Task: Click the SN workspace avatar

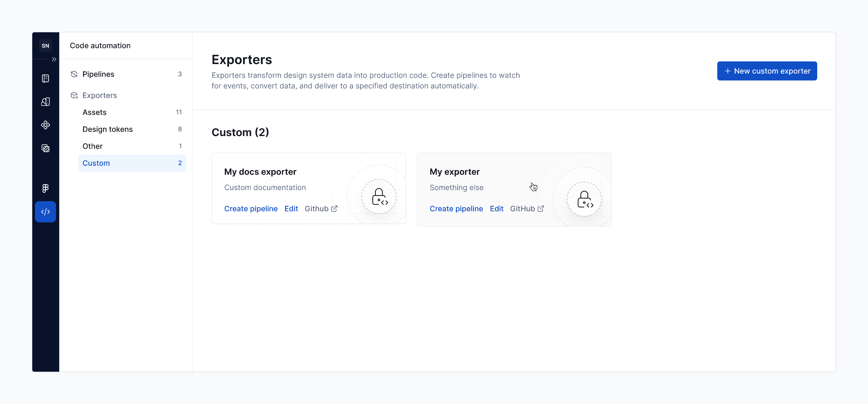Action: pyautogui.click(x=45, y=46)
